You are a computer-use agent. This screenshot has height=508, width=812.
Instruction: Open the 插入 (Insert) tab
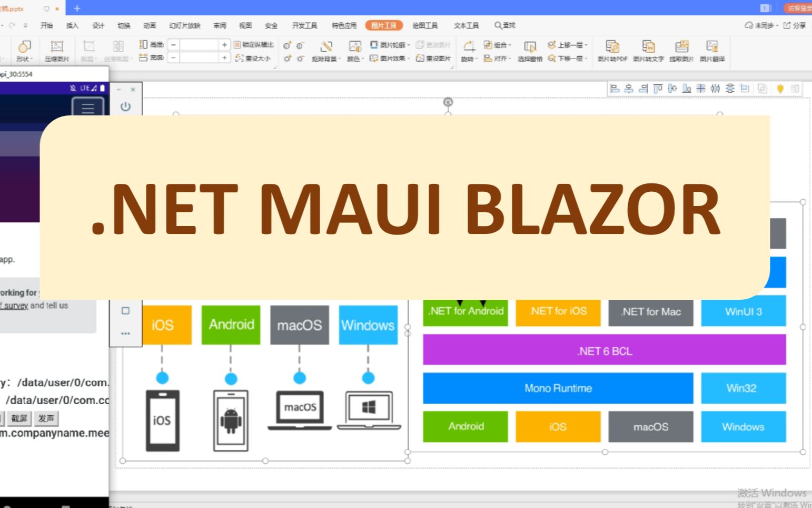[73, 25]
